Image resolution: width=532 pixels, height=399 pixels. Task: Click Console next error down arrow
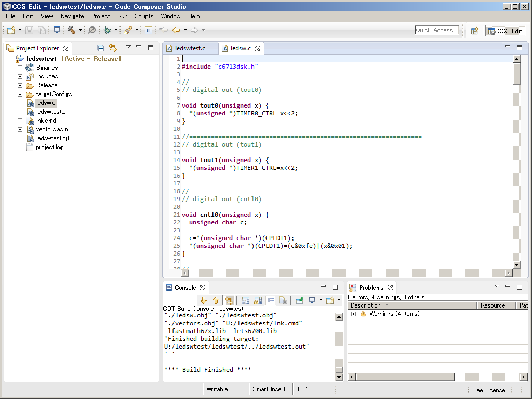204,300
